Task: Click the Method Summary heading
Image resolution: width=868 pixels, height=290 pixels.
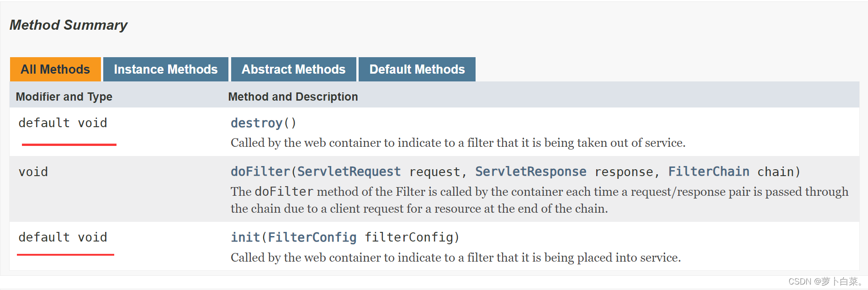Action: pyautogui.click(x=69, y=25)
